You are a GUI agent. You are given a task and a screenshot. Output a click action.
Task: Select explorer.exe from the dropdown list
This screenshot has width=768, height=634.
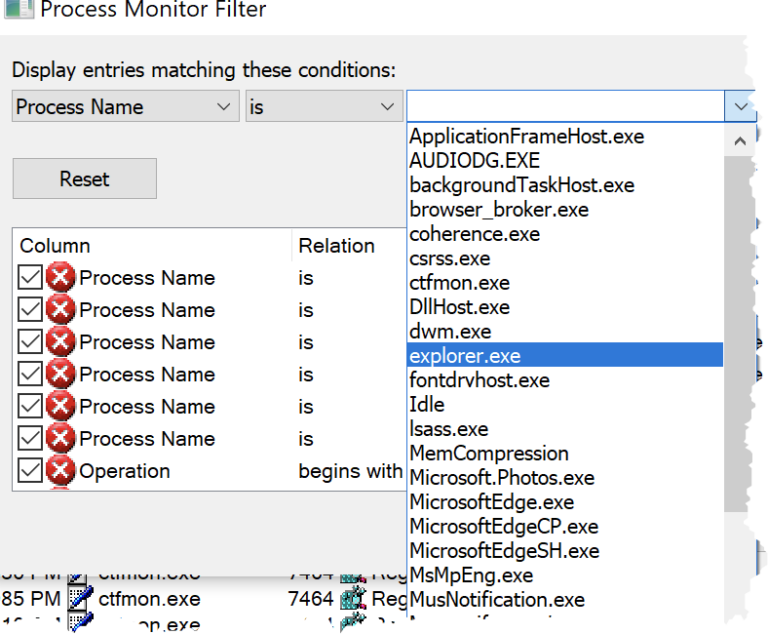coord(464,355)
